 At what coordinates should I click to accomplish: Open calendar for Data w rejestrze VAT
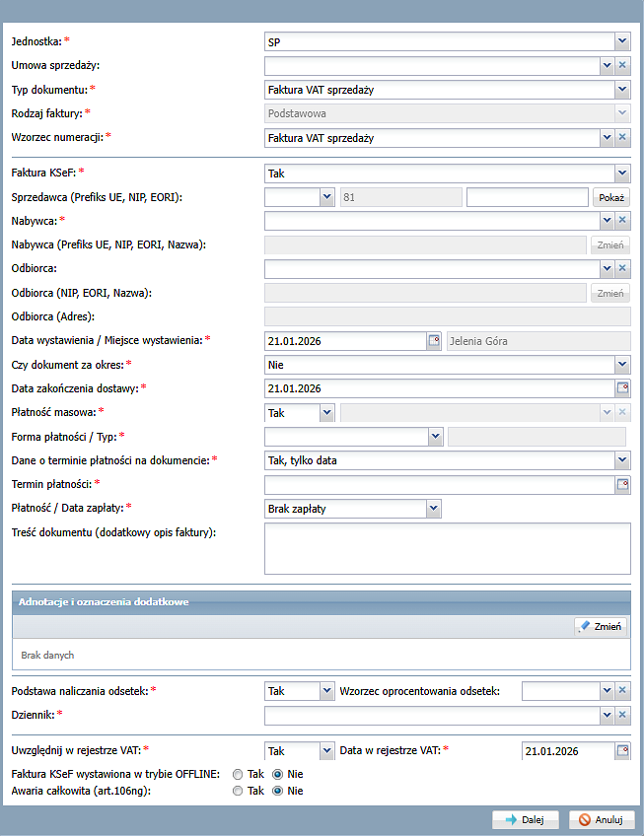(622, 751)
